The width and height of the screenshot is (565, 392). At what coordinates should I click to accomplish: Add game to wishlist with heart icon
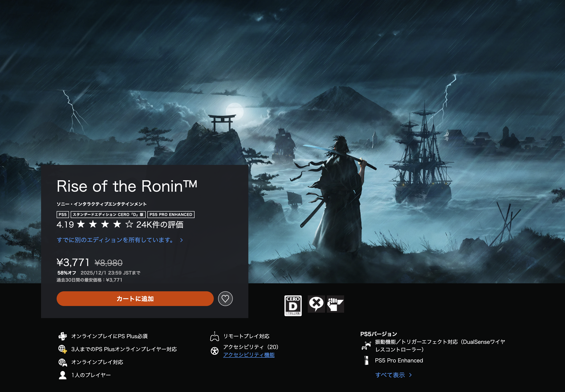[225, 299]
